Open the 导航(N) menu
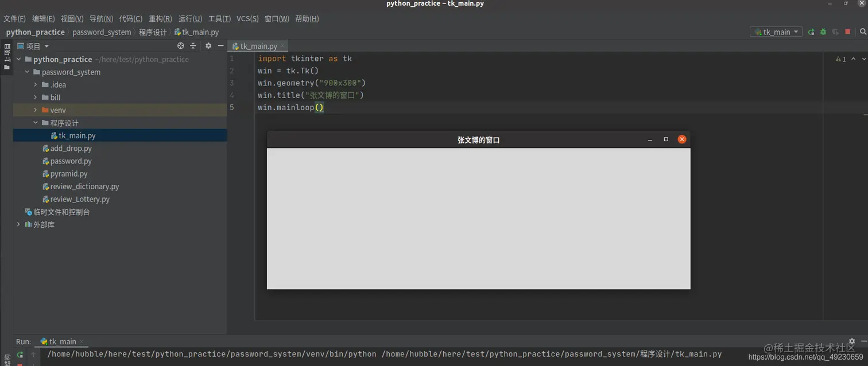Screen dimensions: 868x366 [101, 19]
